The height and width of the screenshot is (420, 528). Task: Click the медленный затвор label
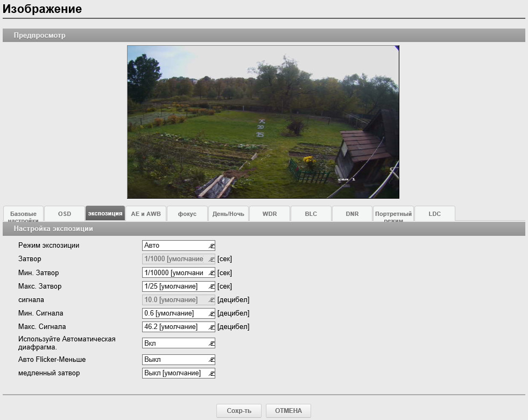[x=49, y=373]
